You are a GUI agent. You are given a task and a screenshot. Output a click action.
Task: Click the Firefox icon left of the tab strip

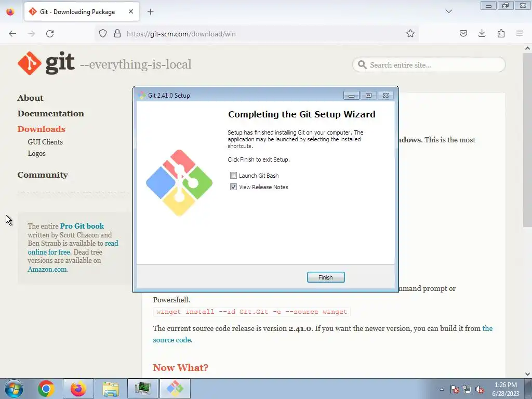click(x=10, y=11)
